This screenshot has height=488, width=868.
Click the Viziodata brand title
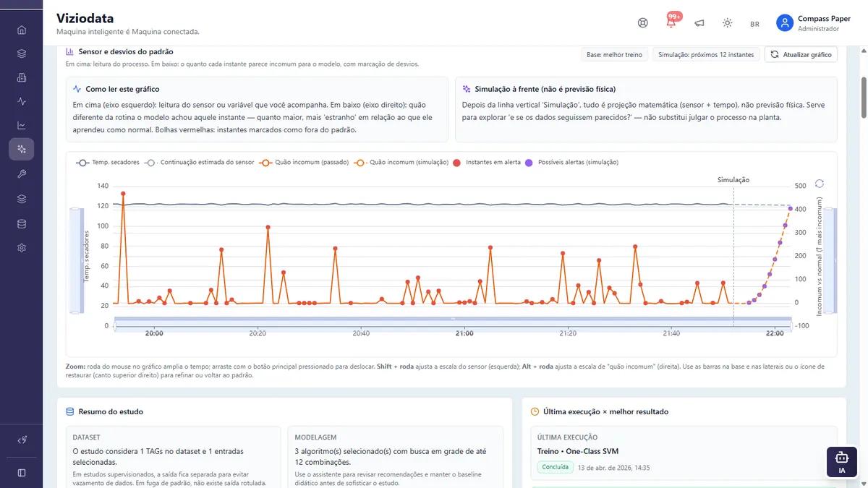pyautogui.click(x=85, y=19)
